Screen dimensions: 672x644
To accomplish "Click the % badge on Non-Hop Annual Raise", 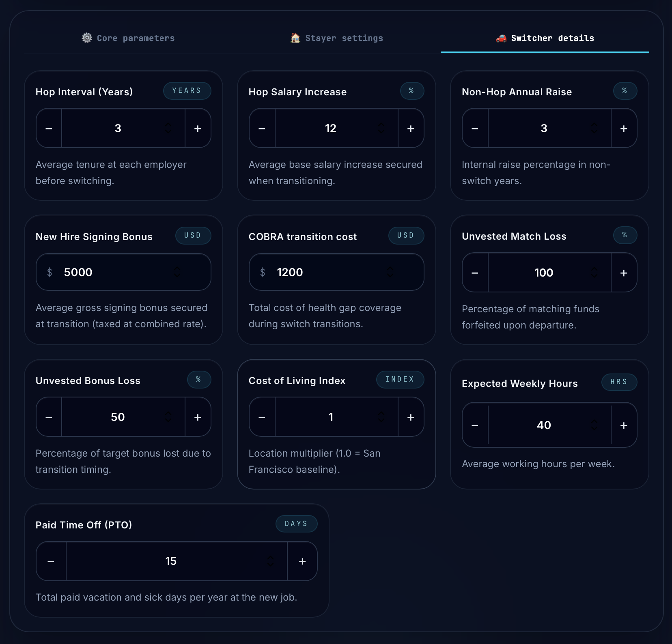I will [x=625, y=91].
